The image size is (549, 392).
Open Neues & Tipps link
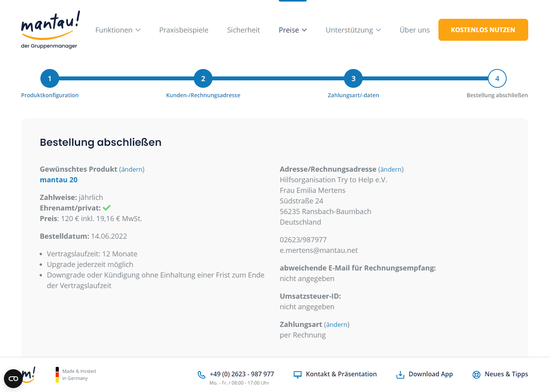[506, 374]
